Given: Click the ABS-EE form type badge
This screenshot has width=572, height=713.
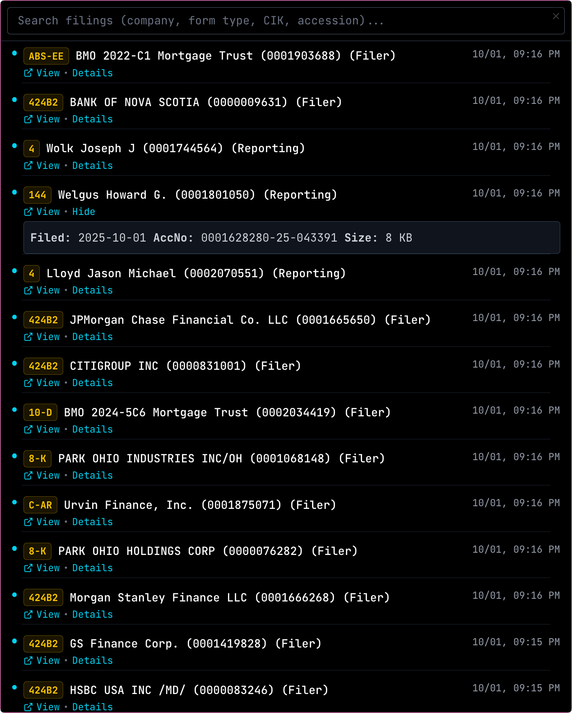Looking at the screenshot, I should (x=46, y=56).
